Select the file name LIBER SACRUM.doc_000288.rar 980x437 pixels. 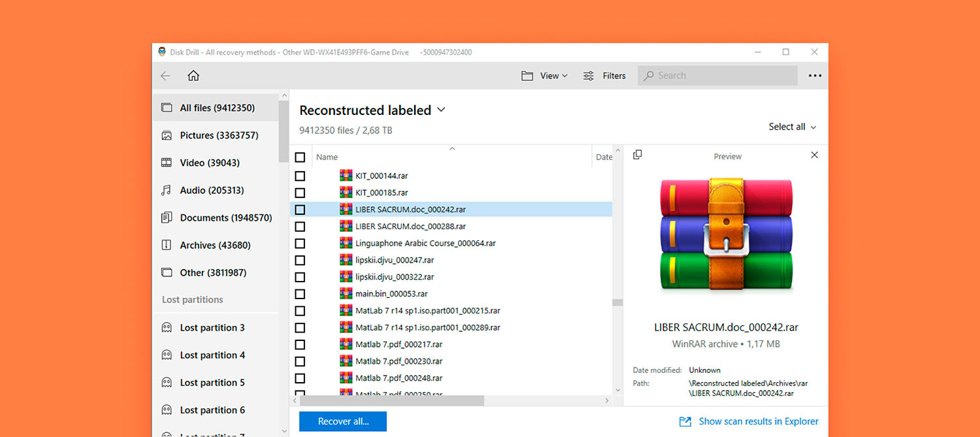point(410,227)
